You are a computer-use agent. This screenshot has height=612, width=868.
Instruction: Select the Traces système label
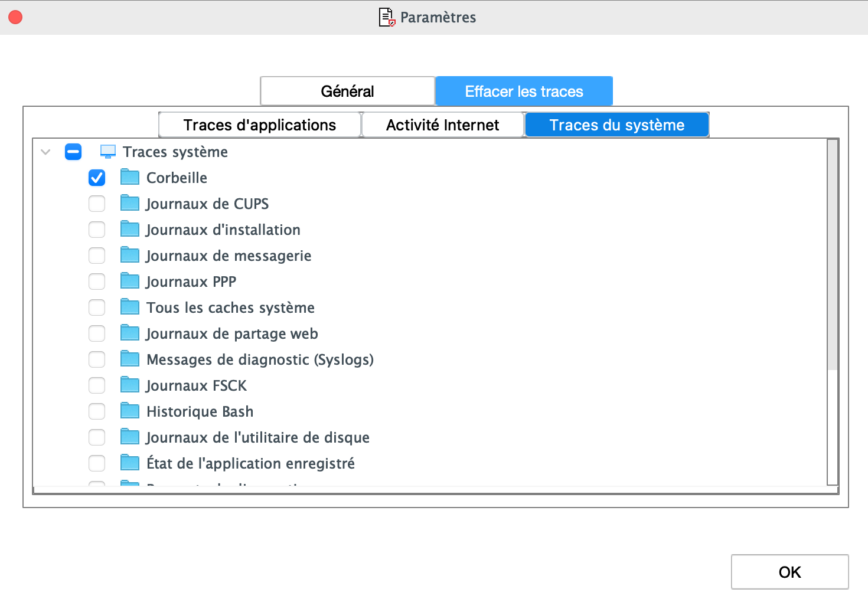click(x=175, y=152)
